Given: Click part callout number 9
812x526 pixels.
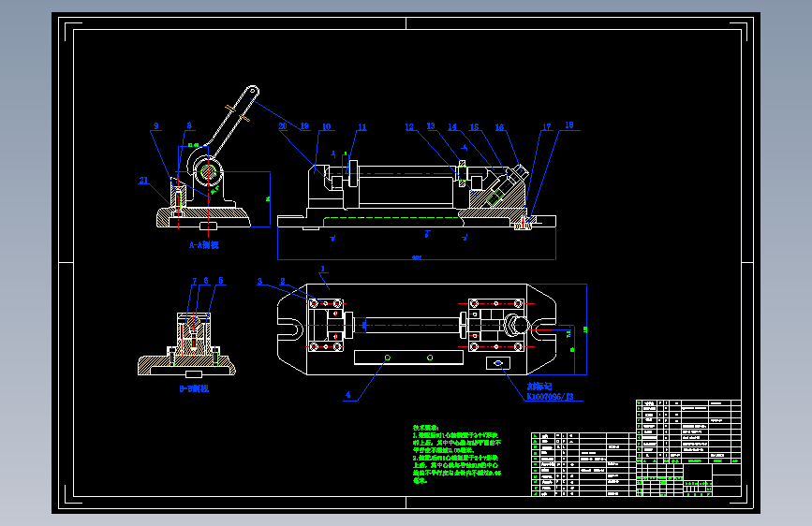Looking at the screenshot, I should point(155,125).
